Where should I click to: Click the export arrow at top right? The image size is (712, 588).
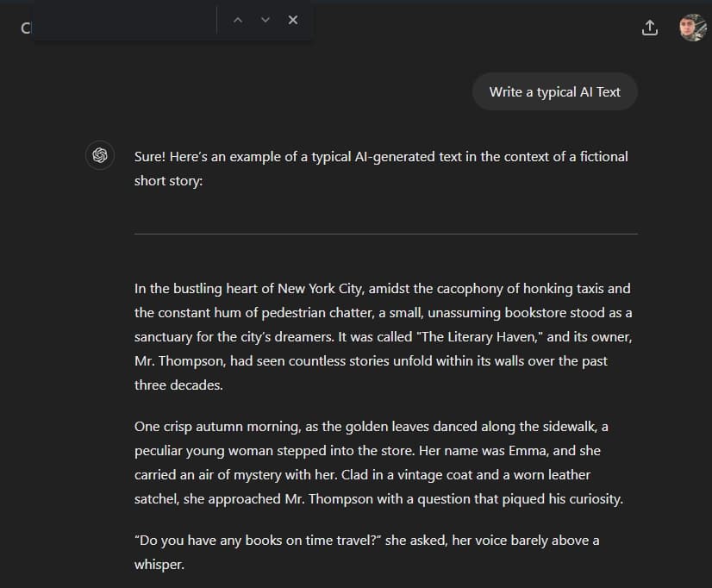[650, 27]
